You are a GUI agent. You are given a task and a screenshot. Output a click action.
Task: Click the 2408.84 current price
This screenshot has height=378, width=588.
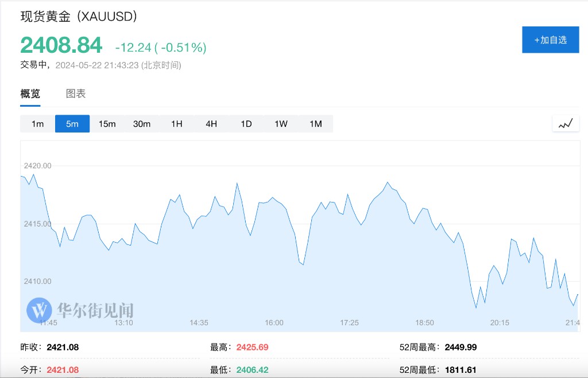(61, 45)
